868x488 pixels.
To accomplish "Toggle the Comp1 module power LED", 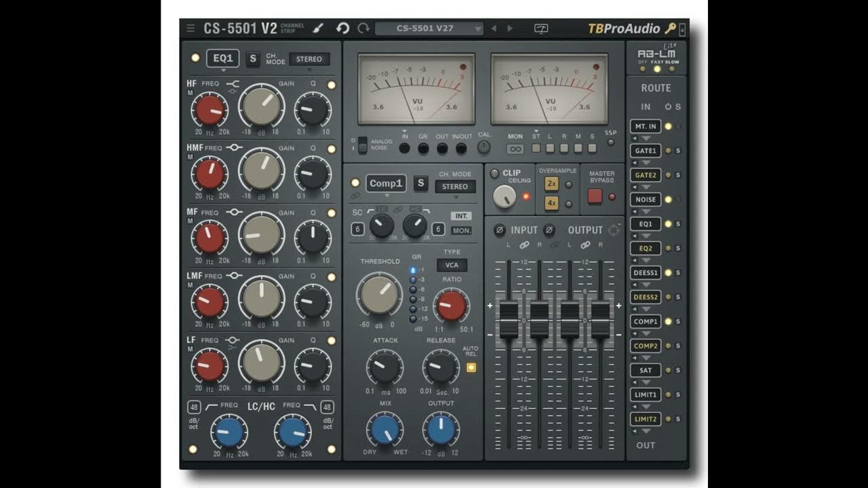I will pyautogui.click(x=355, y=183).
